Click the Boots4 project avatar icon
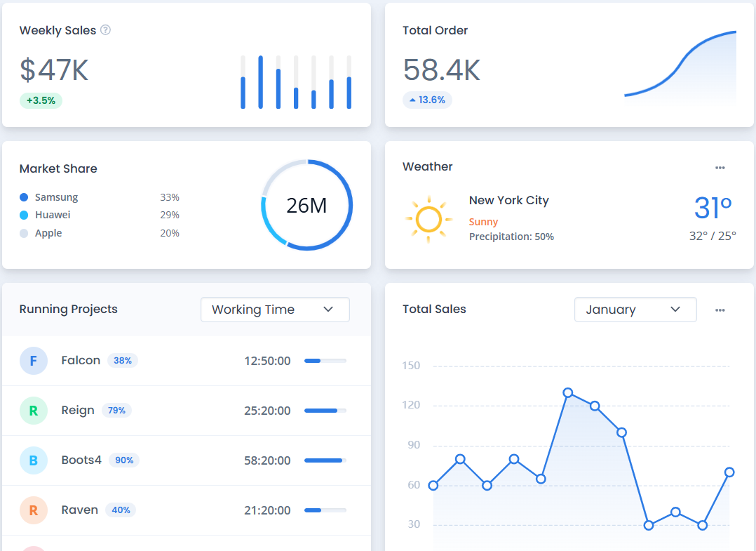The image size is (756, 551). (x=34, y=460)
